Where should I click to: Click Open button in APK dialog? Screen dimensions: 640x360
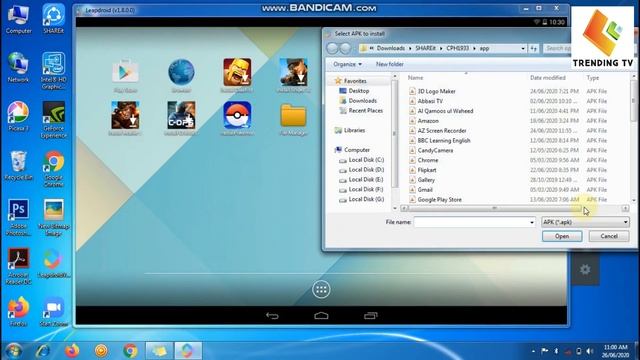(562, 236)
